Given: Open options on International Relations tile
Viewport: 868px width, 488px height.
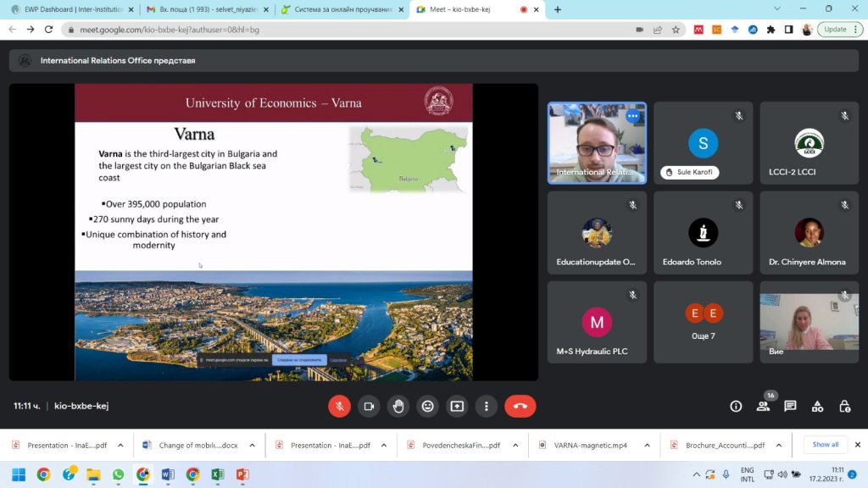Looking at the screenshot, I should point(632,116).
